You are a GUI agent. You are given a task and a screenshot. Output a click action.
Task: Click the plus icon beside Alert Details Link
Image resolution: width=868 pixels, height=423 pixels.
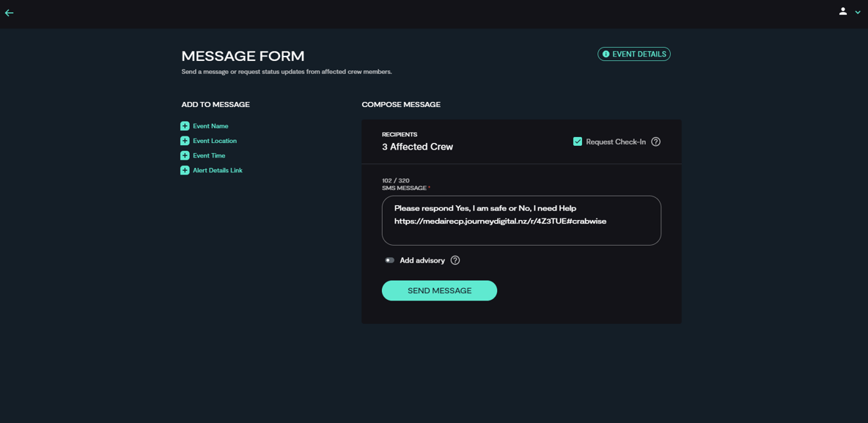click(185, 169)
